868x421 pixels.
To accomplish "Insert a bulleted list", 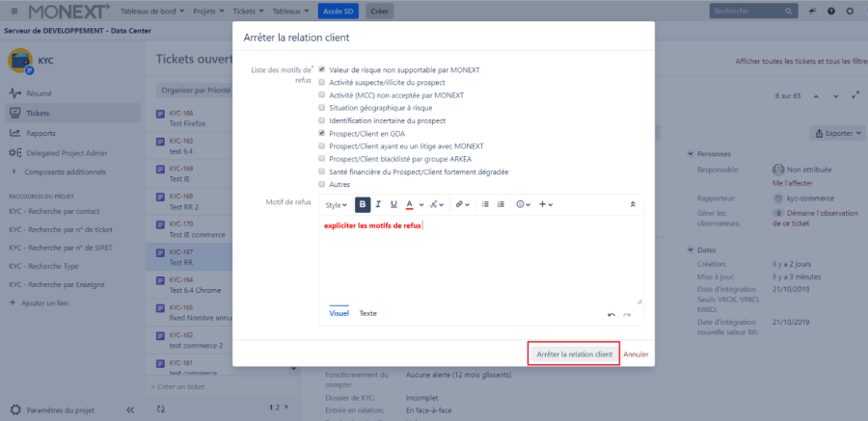I will pyautogui.click(x=485, y=204).
